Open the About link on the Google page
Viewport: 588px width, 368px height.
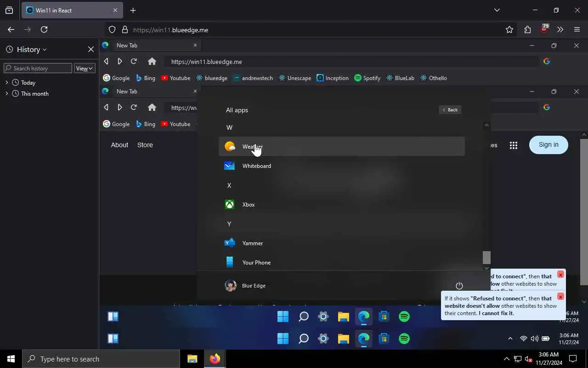[x=119, y=145]
